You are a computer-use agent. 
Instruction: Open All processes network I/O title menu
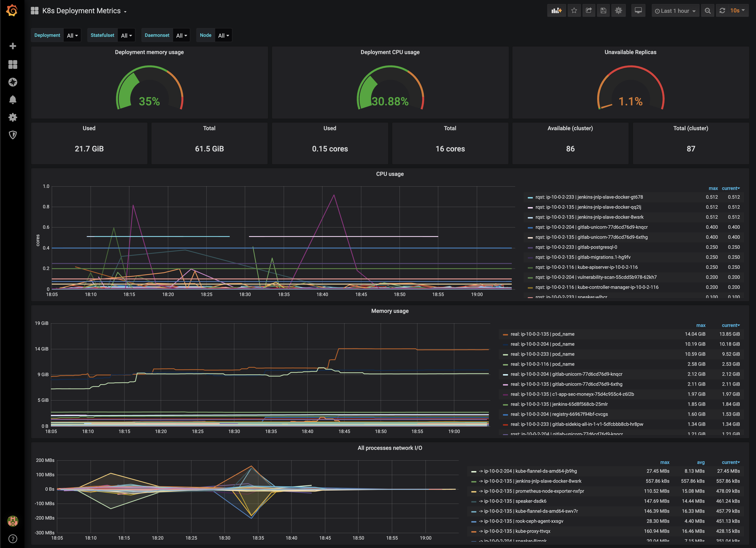point(390,448)
